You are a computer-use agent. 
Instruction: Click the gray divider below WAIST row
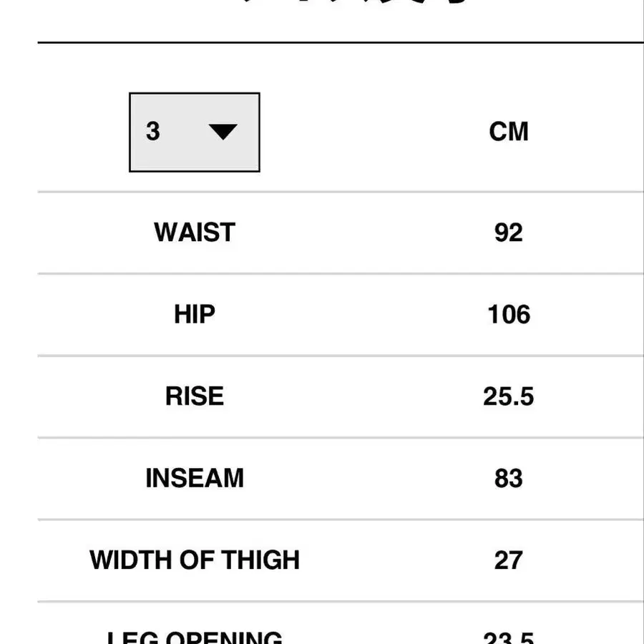pos(341,273)
